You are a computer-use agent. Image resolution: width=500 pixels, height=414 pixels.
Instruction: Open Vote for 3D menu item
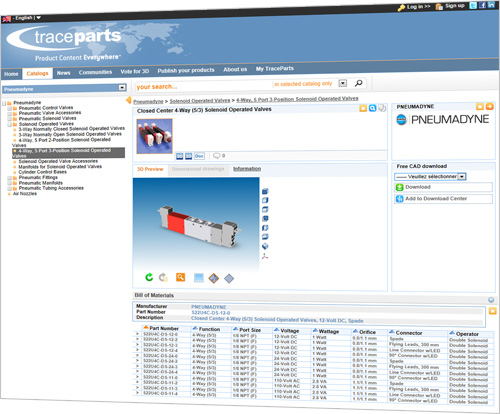click(135, 71)
